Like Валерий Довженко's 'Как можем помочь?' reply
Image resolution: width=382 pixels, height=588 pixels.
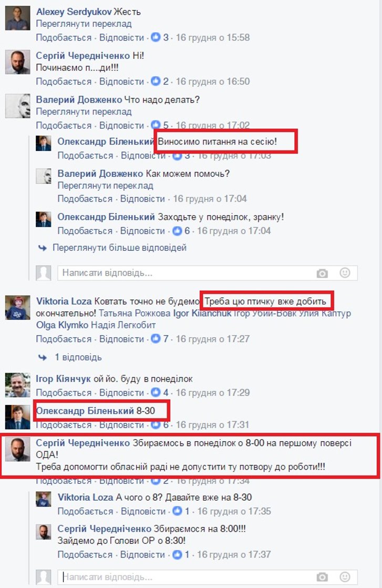(85, 199)
